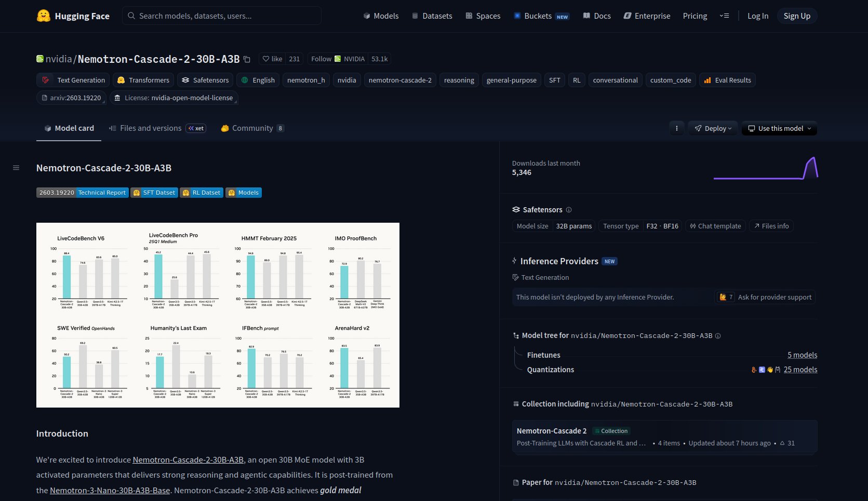Click the downloads trend graph
This screenshot has height=501, width=868.
pos(766,168)
